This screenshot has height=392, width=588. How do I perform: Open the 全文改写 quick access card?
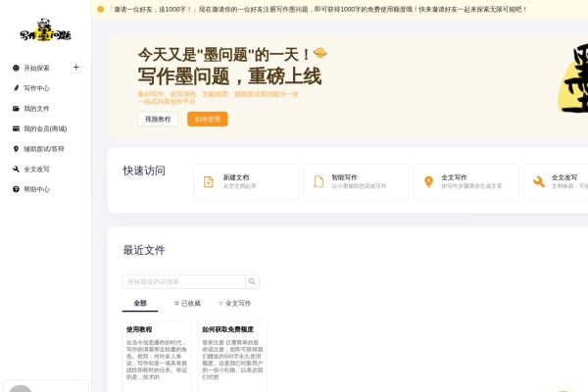coord(556,181)
